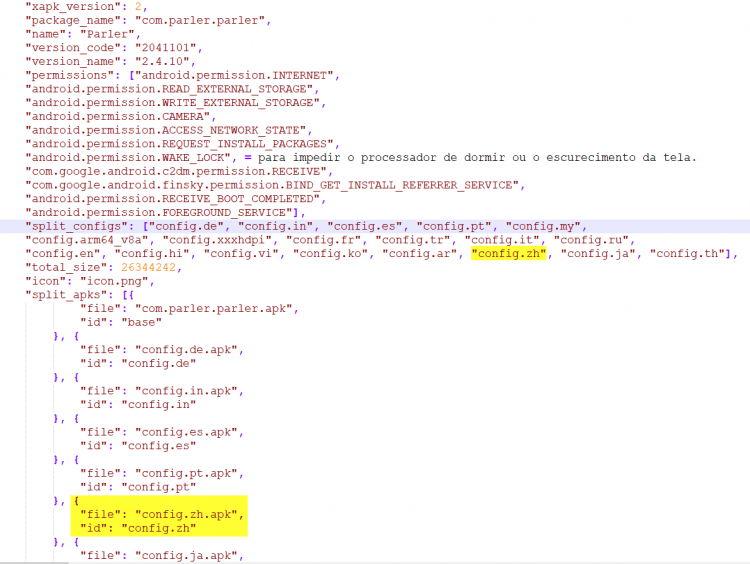Click "config.ja" in the split_configs array

pos(597,254)
